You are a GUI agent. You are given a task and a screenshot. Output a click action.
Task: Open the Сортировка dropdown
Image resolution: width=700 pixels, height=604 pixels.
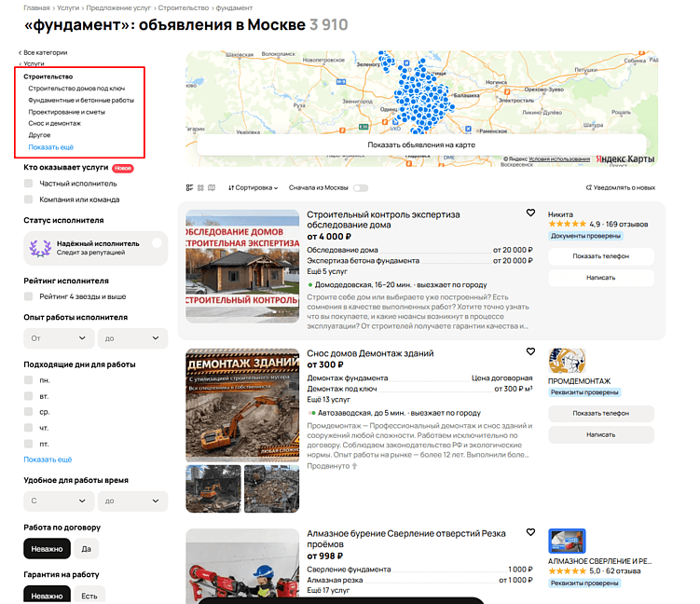tap(254, 188)
